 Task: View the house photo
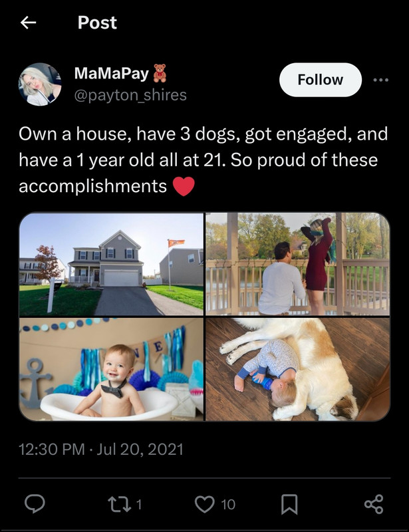111,264
